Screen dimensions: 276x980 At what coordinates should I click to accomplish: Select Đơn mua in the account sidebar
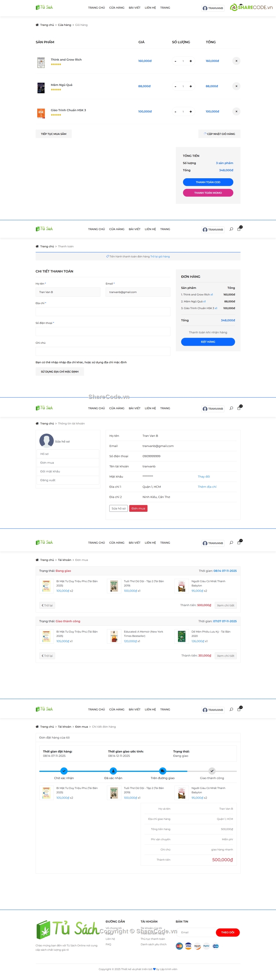pos(68,463)
